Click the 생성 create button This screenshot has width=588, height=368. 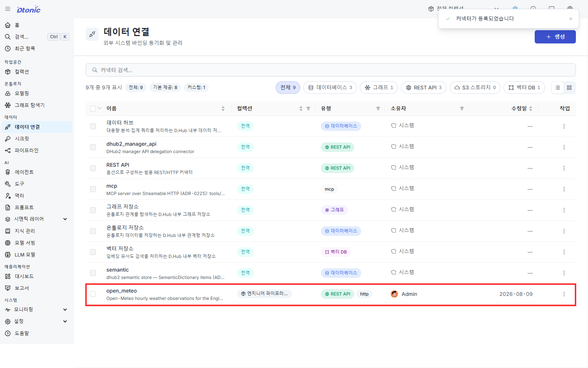[555, 37]
